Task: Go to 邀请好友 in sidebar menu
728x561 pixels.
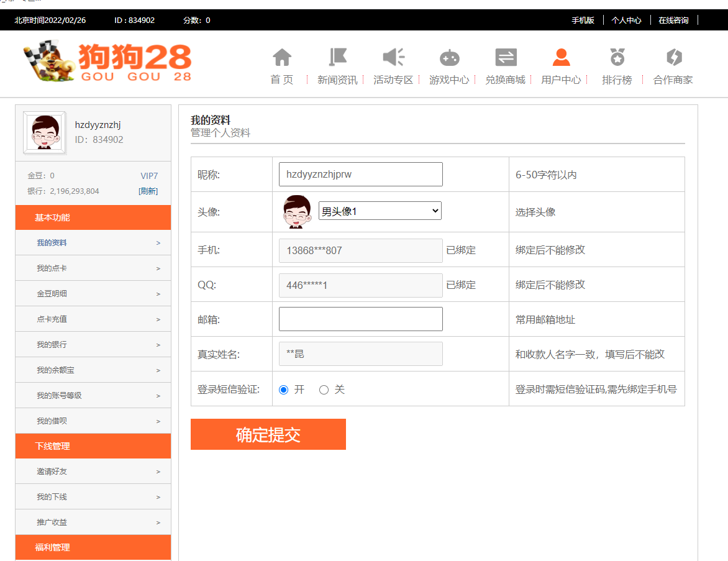Action: click(x=93, y=472)
